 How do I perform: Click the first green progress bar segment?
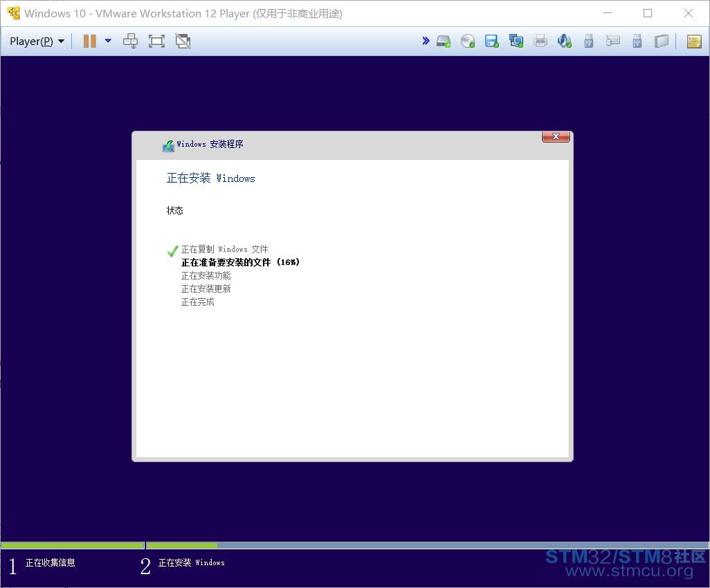coord(73,545)
